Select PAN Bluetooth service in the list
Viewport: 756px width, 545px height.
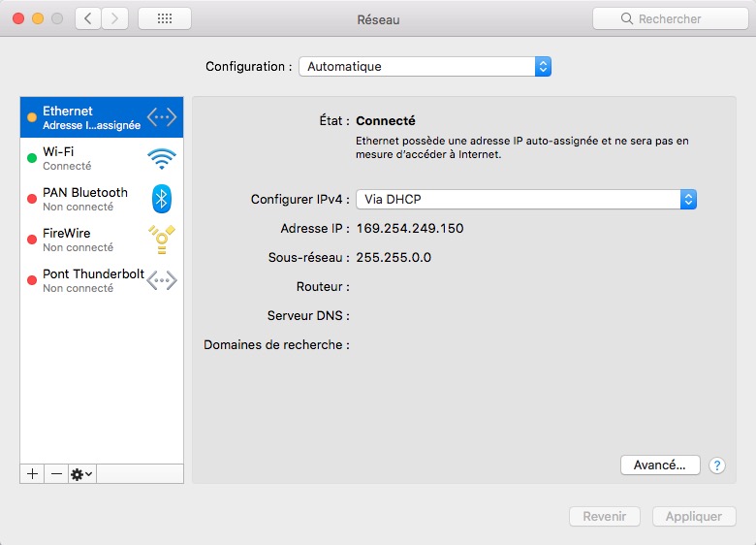[87, 199]
